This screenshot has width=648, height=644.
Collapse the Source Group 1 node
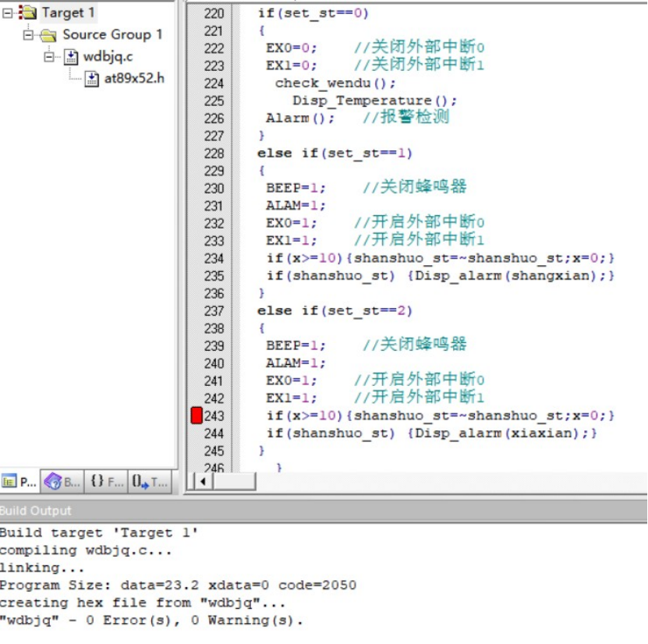point(28,35)
